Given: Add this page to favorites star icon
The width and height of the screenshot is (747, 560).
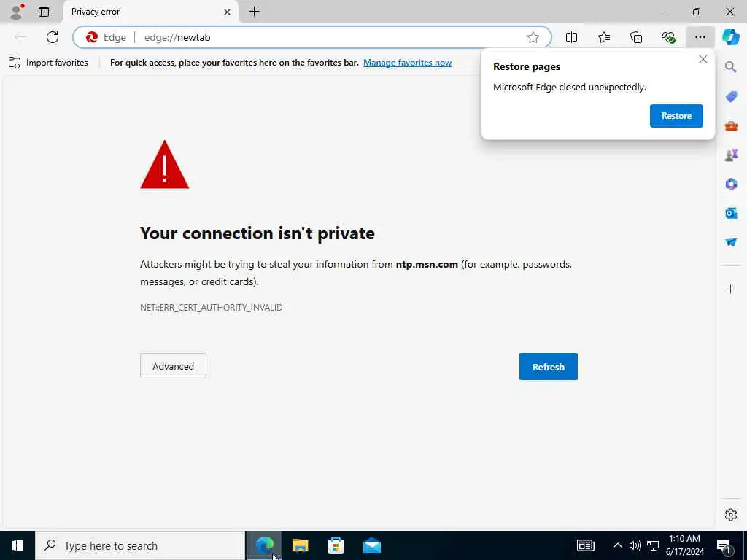Looking at the screenshot, I should pos(533,37).
